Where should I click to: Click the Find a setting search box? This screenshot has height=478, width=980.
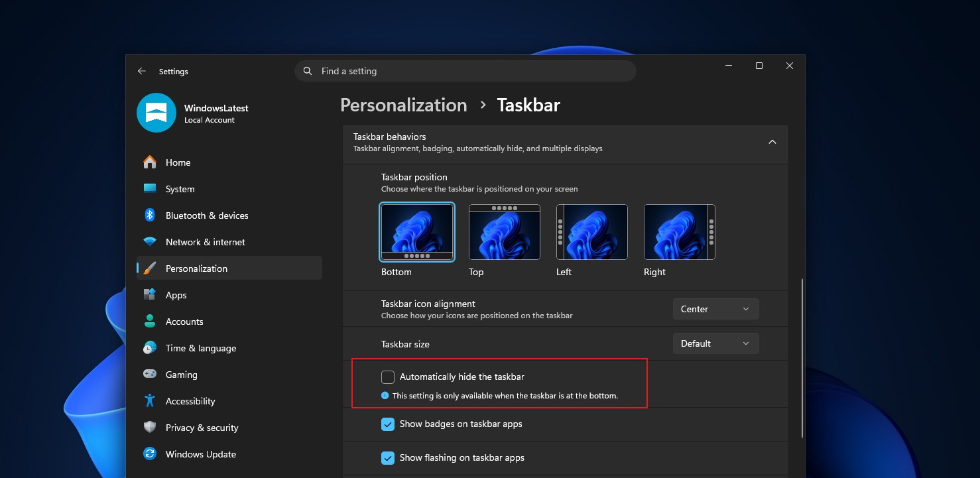[x=465, y=71]
